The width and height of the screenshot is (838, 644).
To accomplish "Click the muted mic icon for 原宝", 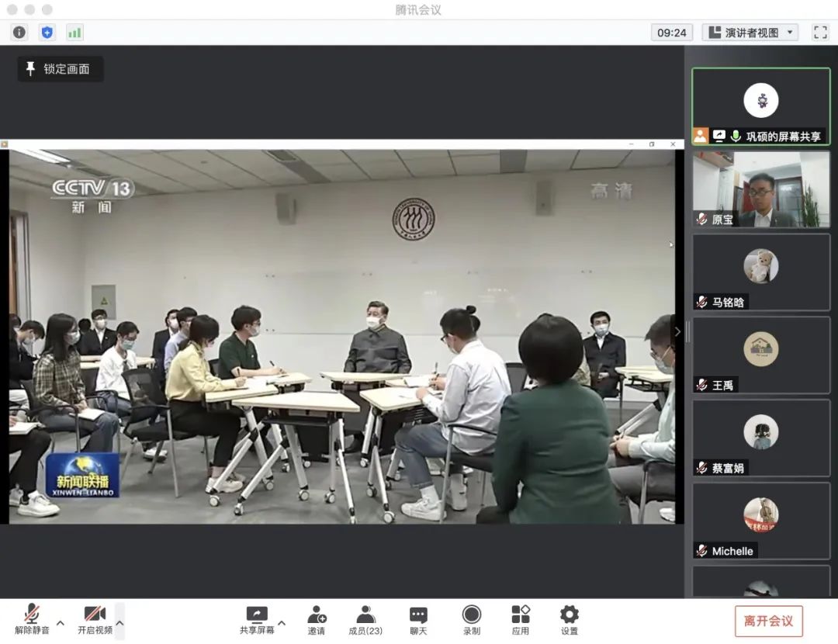I will coord(702,219).
